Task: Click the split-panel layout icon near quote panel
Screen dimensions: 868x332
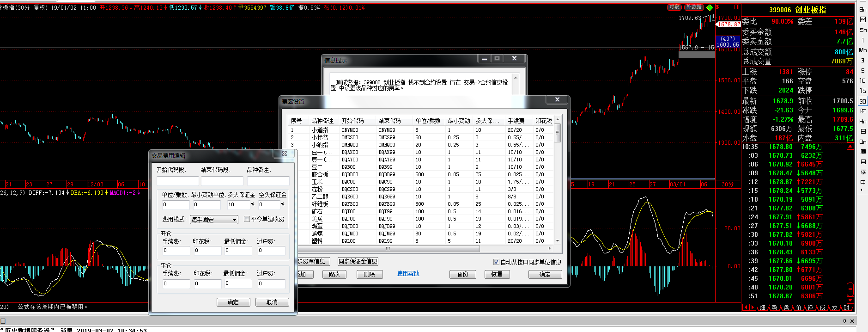Action: click(737, 7)
